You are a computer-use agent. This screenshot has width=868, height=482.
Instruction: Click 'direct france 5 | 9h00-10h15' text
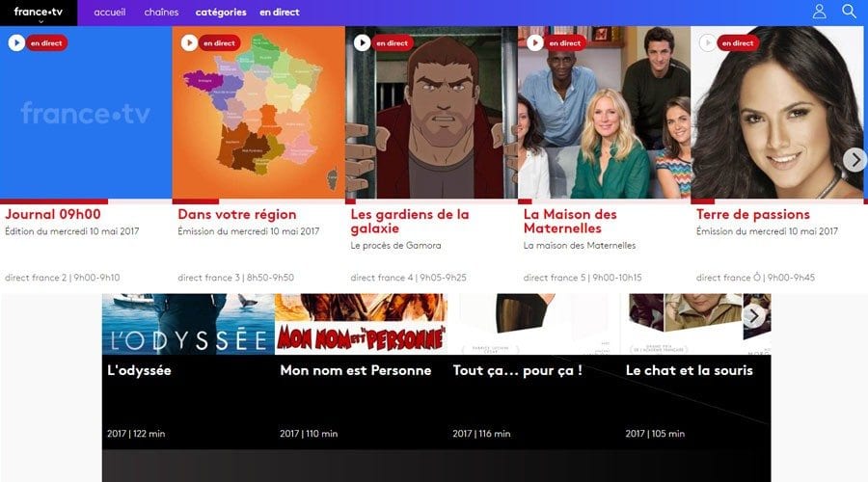583,278
